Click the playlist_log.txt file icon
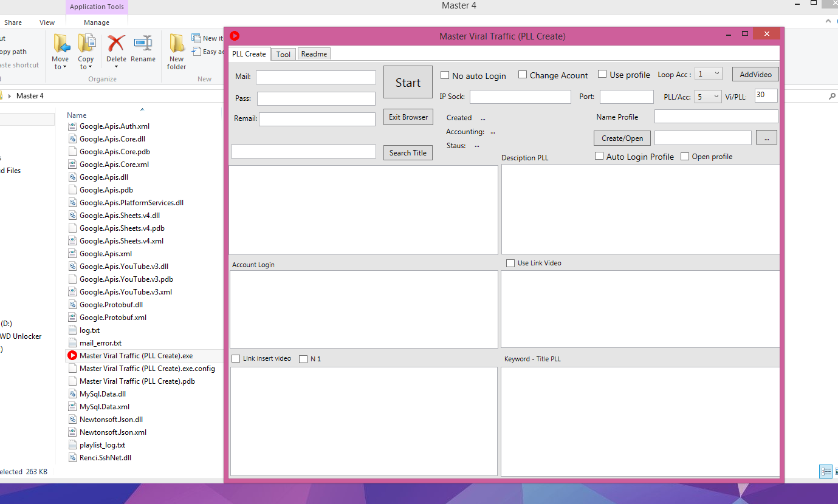Image resolution: width=838 pixels, height=504 pixels. coord(72,445)
